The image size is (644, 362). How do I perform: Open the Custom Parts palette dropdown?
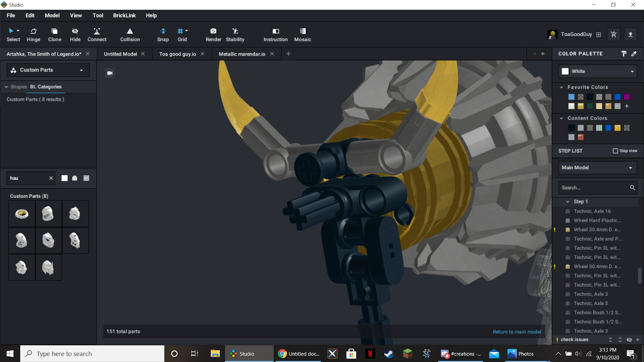pyautogui.click(x=48, y=70)
